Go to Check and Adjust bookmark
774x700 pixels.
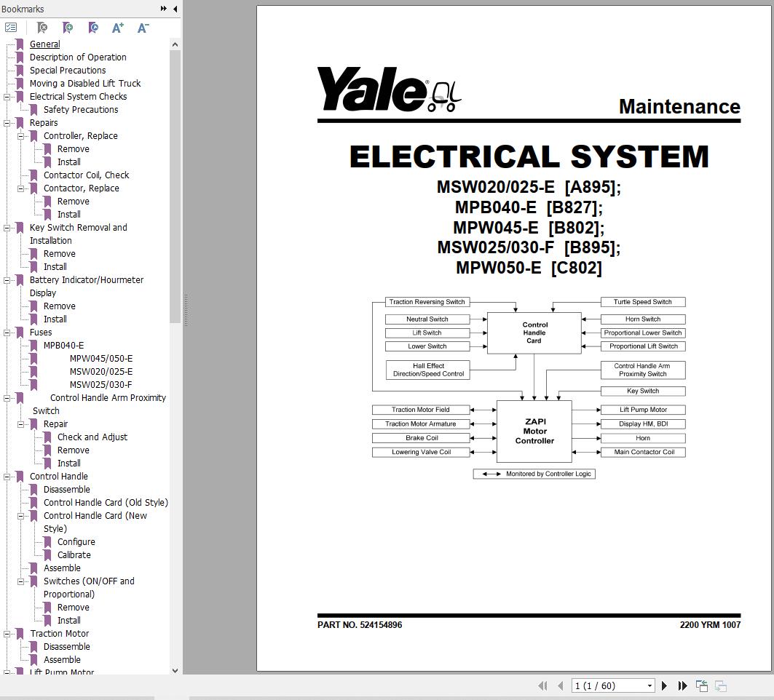92,437
